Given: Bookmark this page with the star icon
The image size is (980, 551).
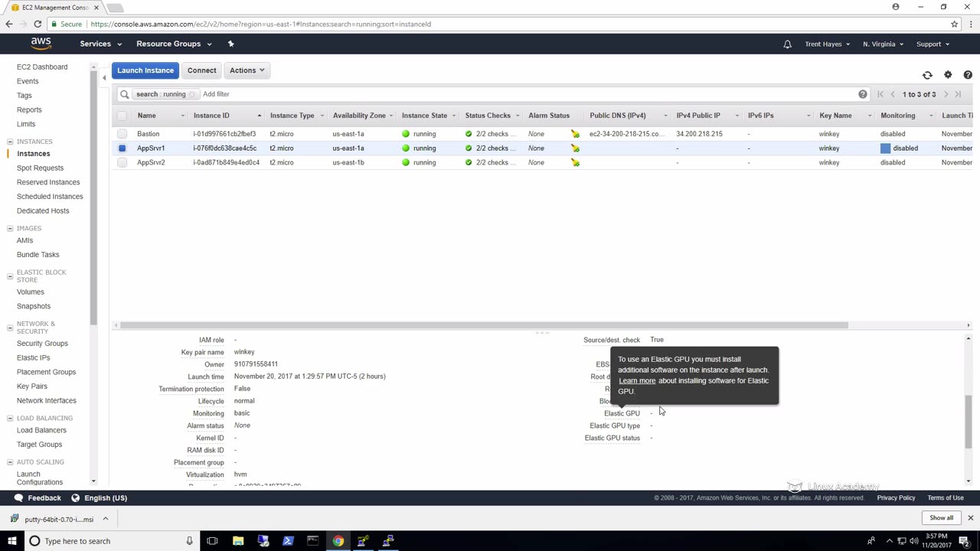Looking at the screenshot, I should click(954, 24).
